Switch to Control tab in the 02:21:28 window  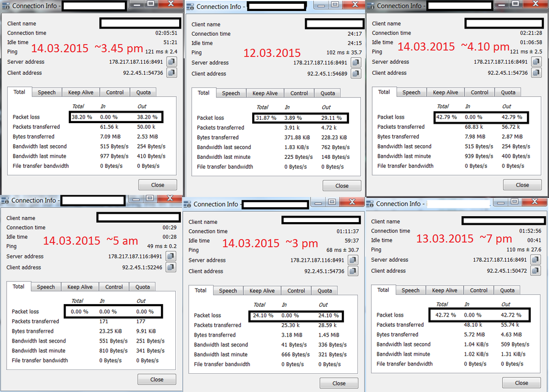click(479, 92)
